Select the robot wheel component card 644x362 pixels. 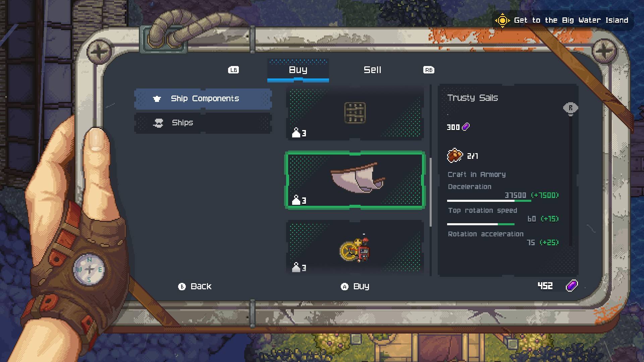(355, 247)
